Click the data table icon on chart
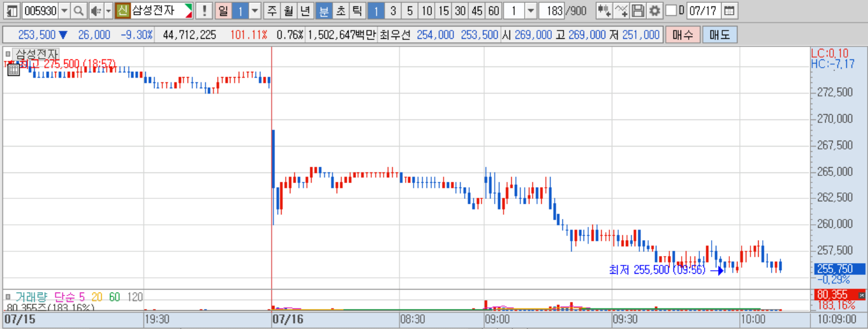Image resolution: width=868 pixels, height=329 pixels. point(14,69)
